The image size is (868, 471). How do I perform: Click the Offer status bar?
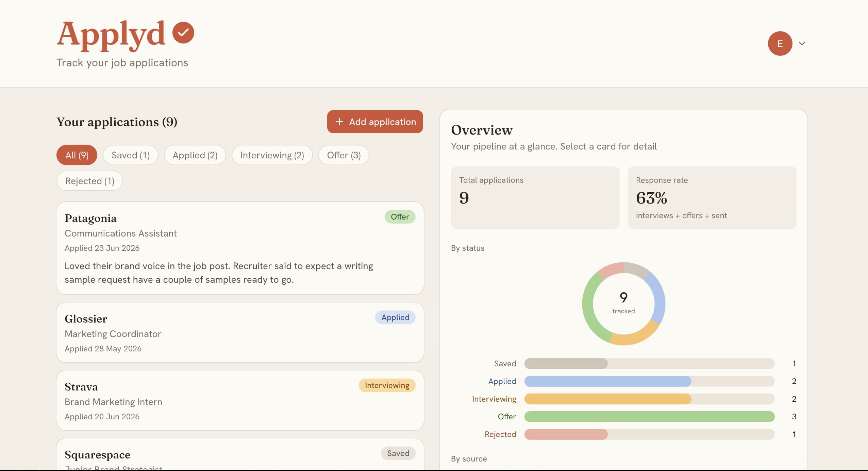pos(649,417)
